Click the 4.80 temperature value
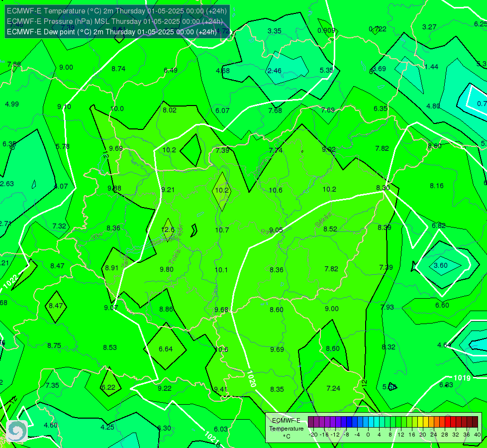The width and height of the screenshot is (487, 448). (433, 107)
